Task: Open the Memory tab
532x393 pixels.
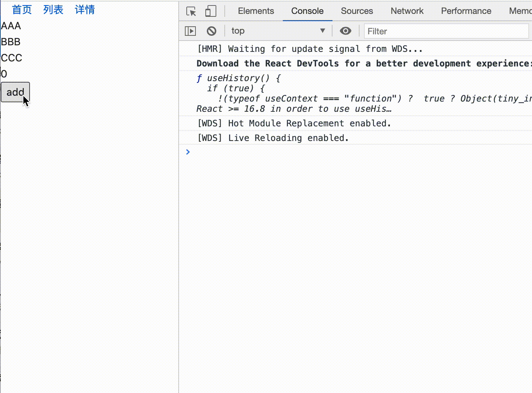Action: pos(520,11)
